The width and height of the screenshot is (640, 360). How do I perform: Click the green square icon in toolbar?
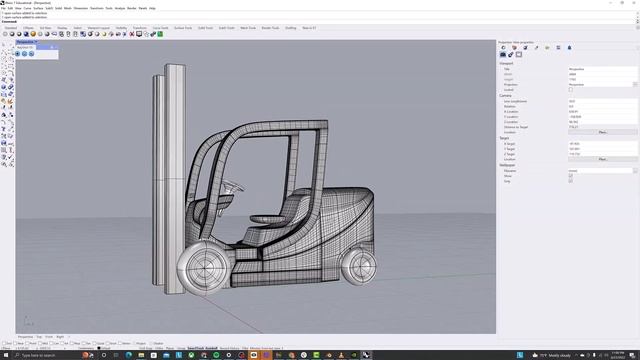click(160, 34)
